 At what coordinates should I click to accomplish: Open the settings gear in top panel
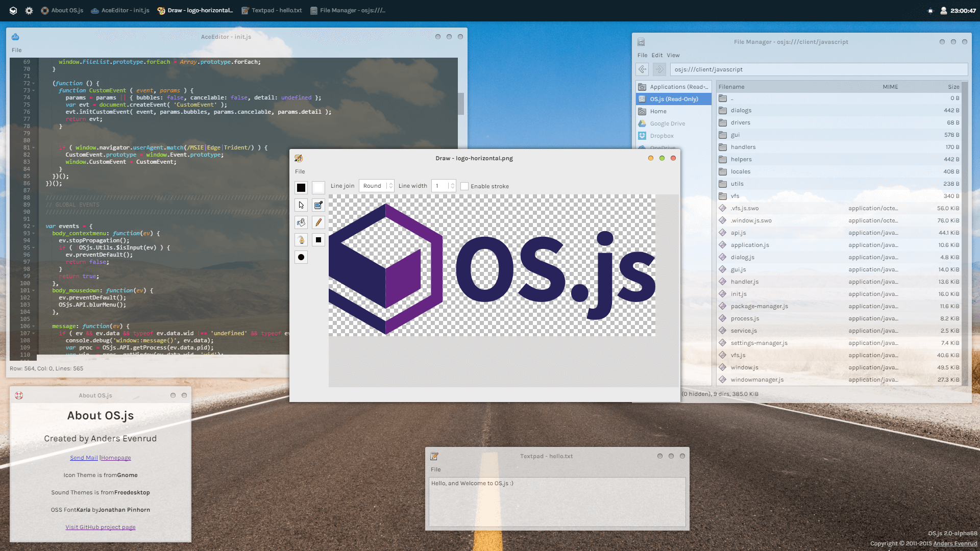point(29,10)
